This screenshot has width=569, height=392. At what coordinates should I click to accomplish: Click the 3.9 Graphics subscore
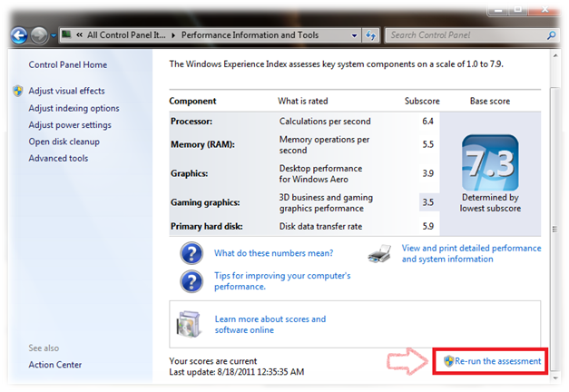coord(427,173)
